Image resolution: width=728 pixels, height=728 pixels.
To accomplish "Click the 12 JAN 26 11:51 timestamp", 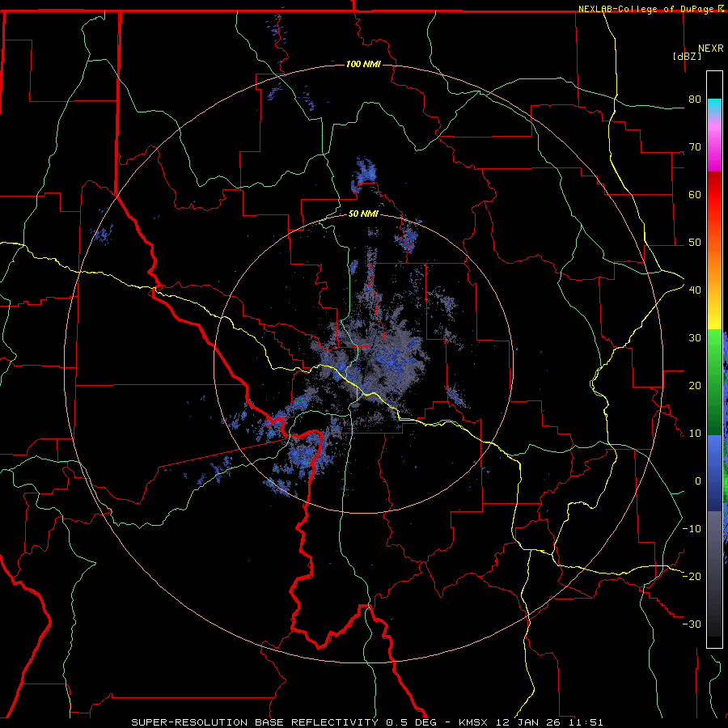I will pyautogui.click(x=550, y=722).
